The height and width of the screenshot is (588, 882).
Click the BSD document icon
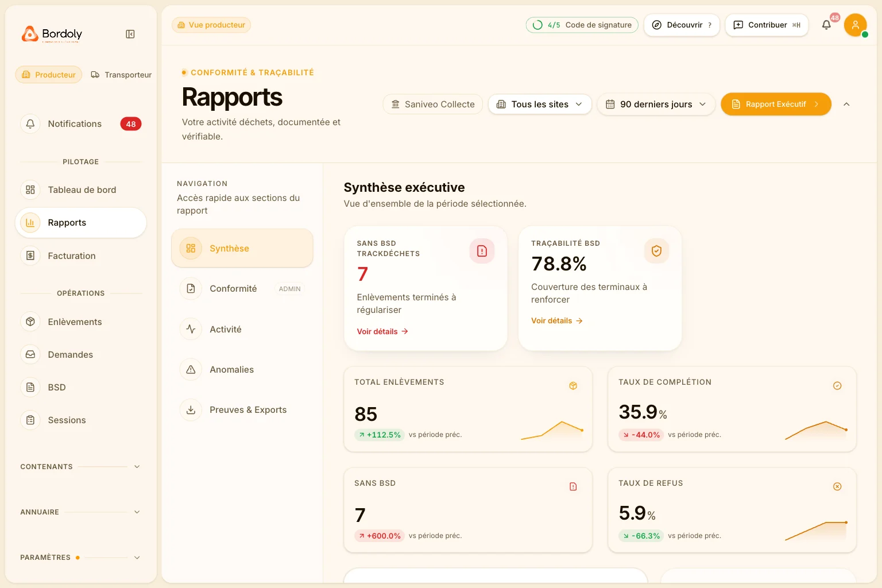click(30, 387)
